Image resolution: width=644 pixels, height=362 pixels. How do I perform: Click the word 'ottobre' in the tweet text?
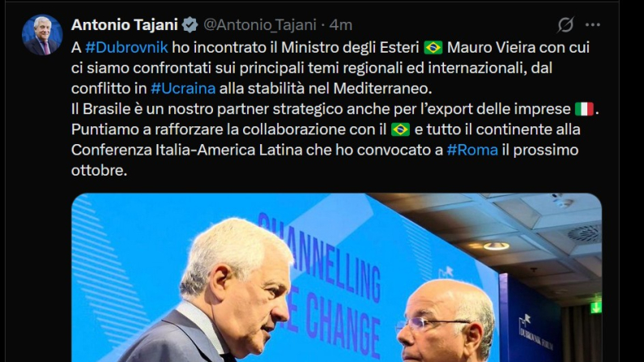(x=97, y=170)
